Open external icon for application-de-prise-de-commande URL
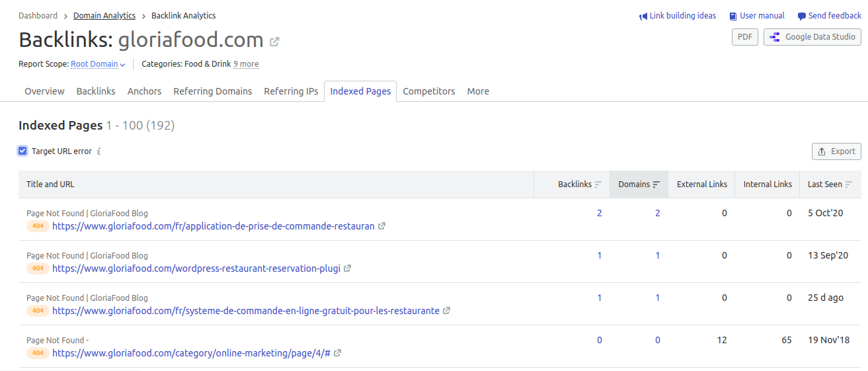This screenshot has height=371, width=868. pyautogui.click(x=382, y=226)
